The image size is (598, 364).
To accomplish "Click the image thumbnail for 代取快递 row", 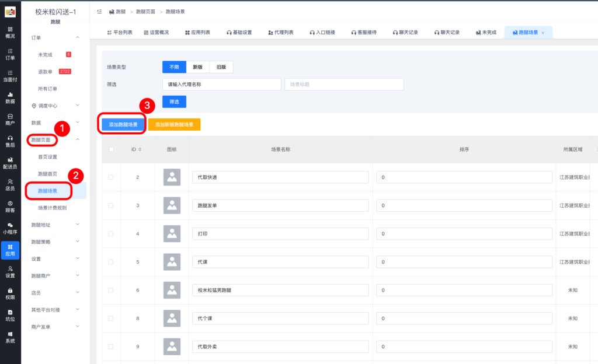I will (172, 177).
